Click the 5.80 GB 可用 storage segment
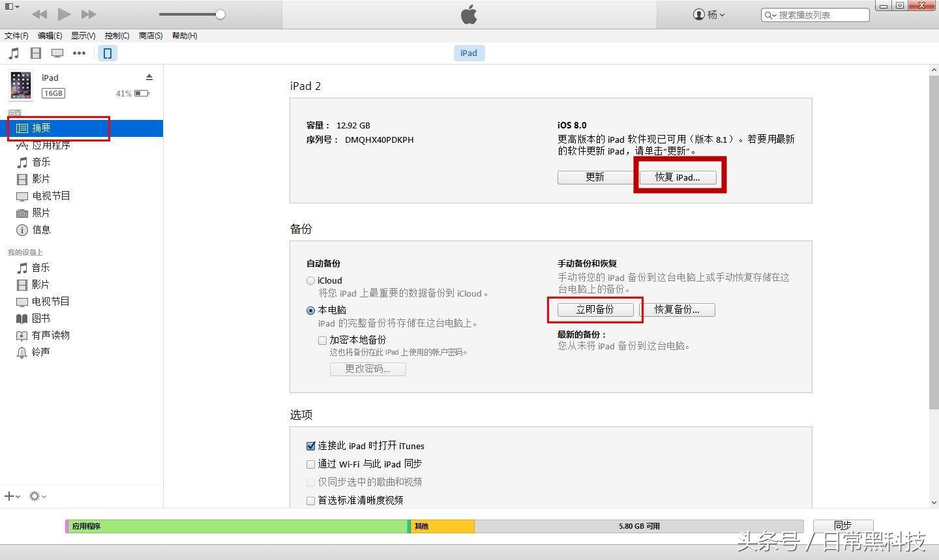939x560 pixels. (x=639, y=526)
